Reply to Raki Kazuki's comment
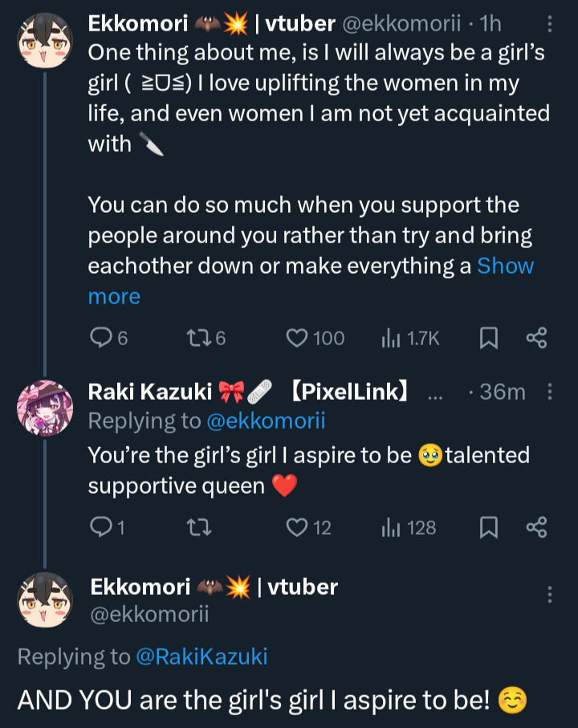 100,527
